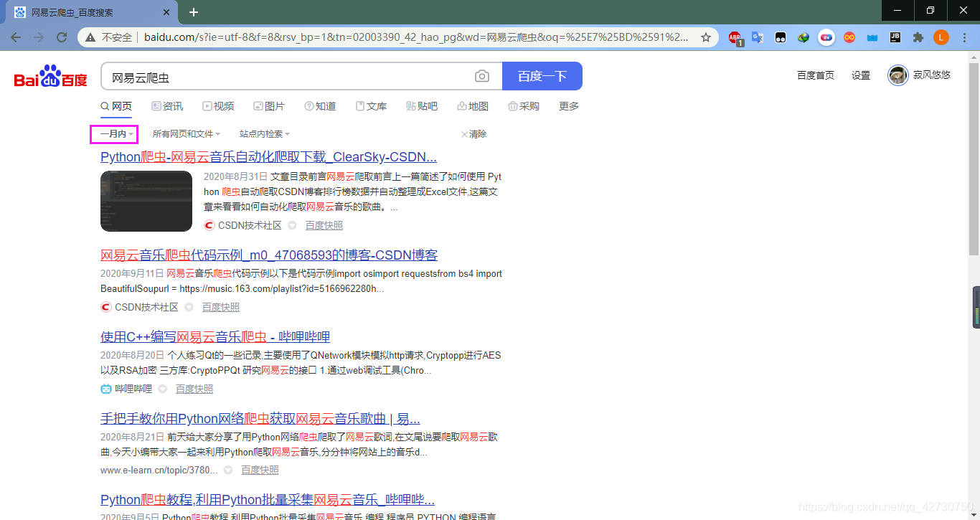This screenshot has width=980, height=520.
Task: Open the JB extension icon
Action: coord(895,37)
